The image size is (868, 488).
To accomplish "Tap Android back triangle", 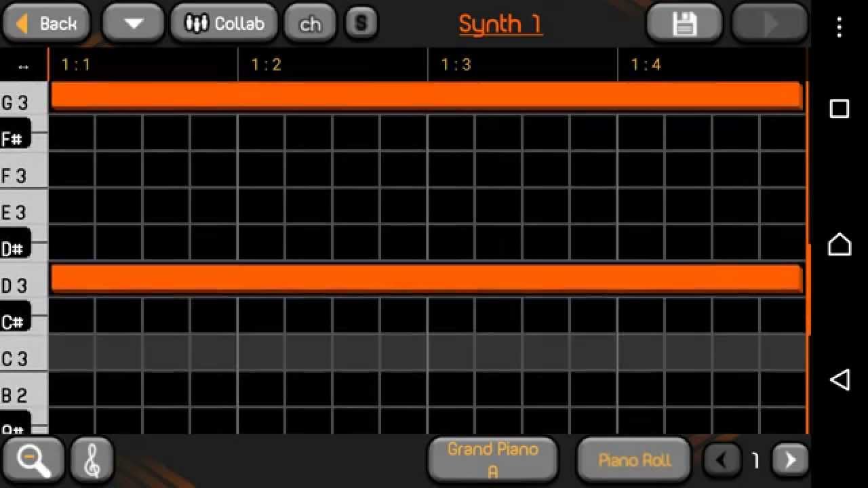I will 840,380.
